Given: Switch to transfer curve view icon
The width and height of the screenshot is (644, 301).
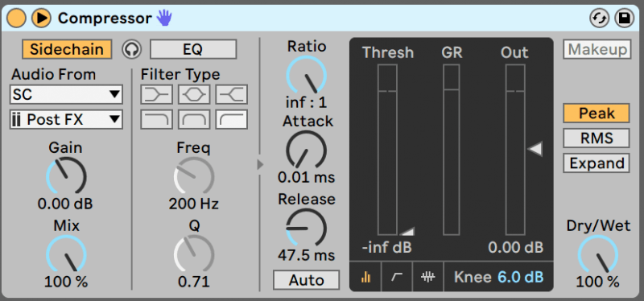Looking at the screenshot, I should coord(396,277).
